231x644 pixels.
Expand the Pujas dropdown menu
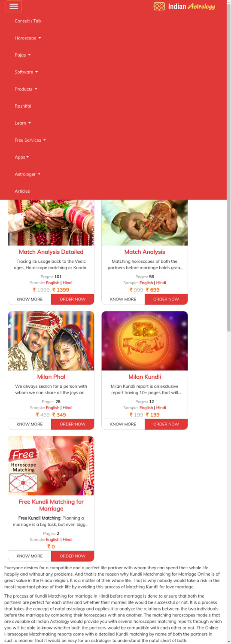click(23, 55)
